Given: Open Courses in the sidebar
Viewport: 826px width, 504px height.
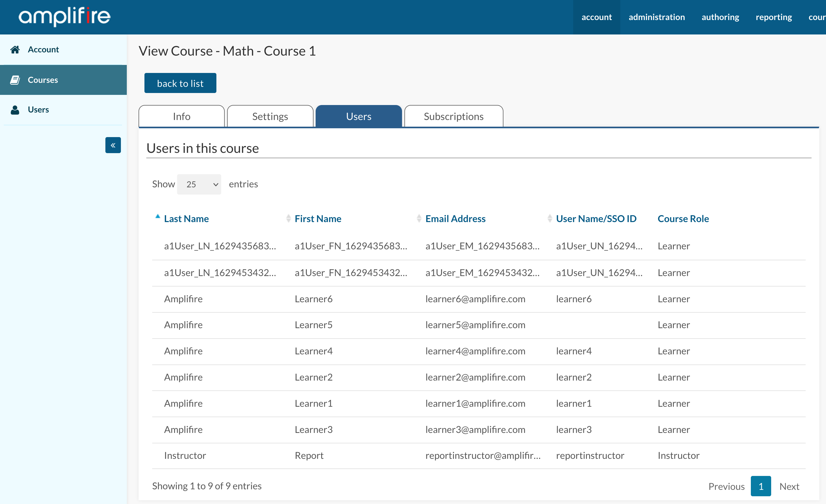Looking at the screenshot, I should tap(63, 80).
